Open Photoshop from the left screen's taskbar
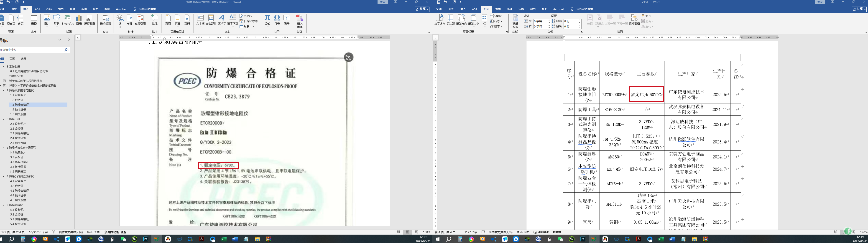Screen dimensions: 868x243 pos(146,239)
